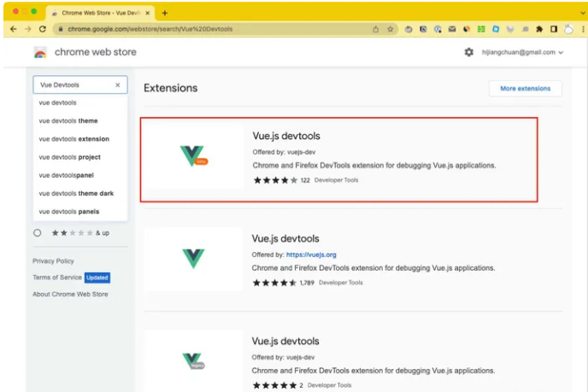Click the 122 ratings star row
This screenshot has width=588, height=392.
click(275, 180)
